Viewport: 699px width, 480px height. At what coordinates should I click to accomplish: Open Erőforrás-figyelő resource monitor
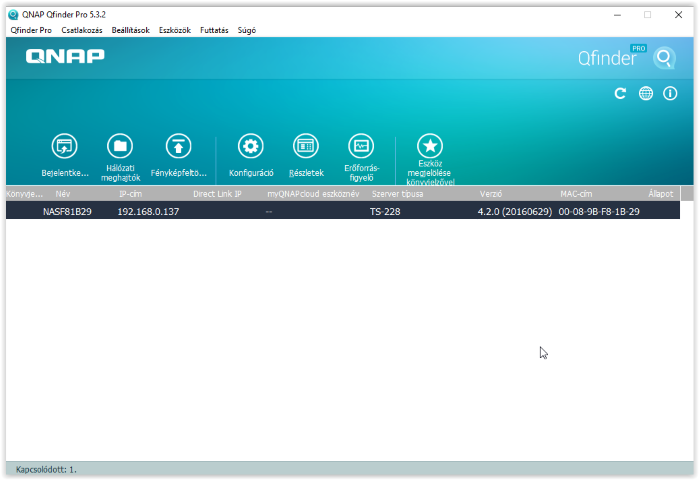[x=360, y=147]
